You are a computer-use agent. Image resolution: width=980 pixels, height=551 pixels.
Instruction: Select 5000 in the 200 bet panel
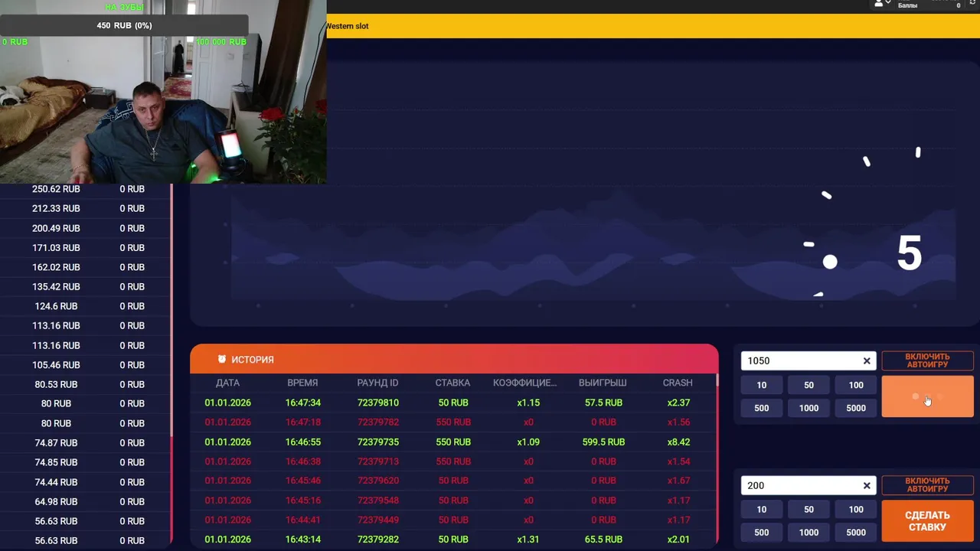(856, 533)
